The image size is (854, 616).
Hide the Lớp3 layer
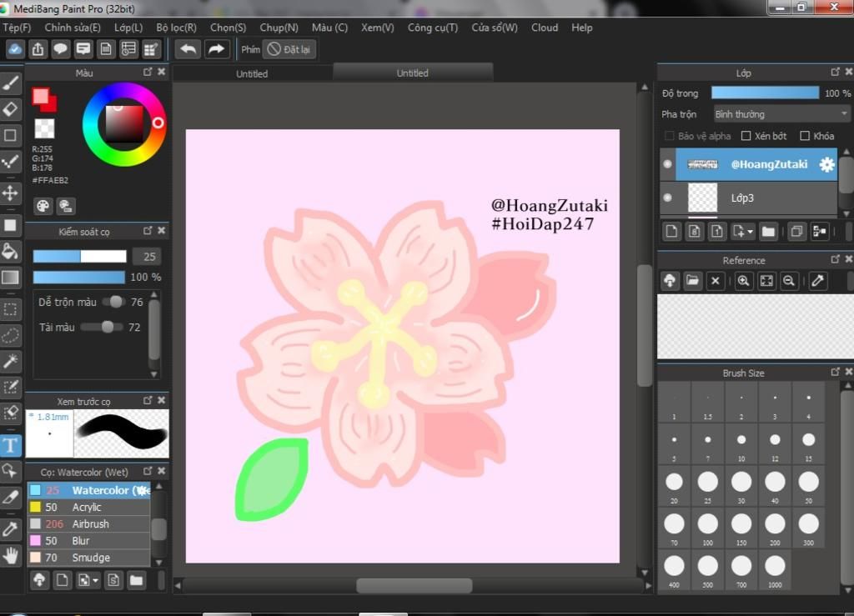click(x=668, y=198)
